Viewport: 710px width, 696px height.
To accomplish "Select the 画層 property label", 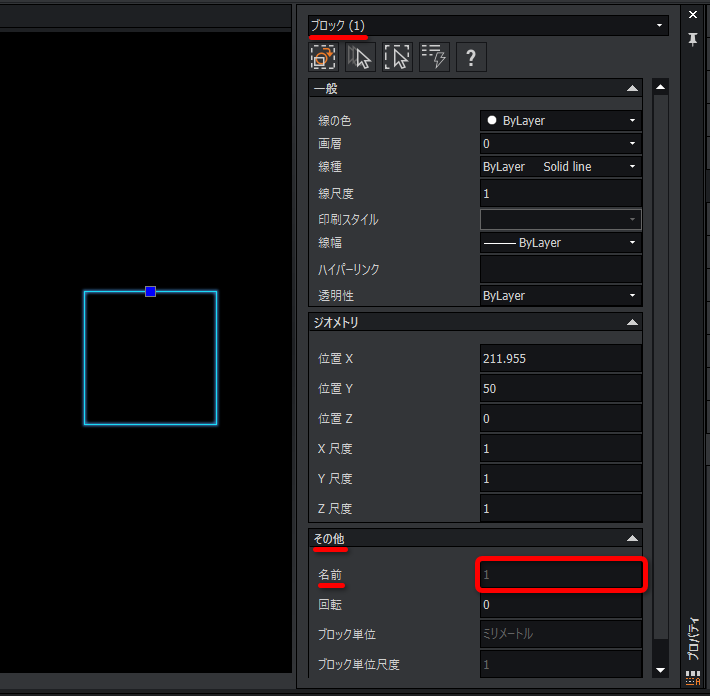I will pyautogui.click(x=330, y=144).
